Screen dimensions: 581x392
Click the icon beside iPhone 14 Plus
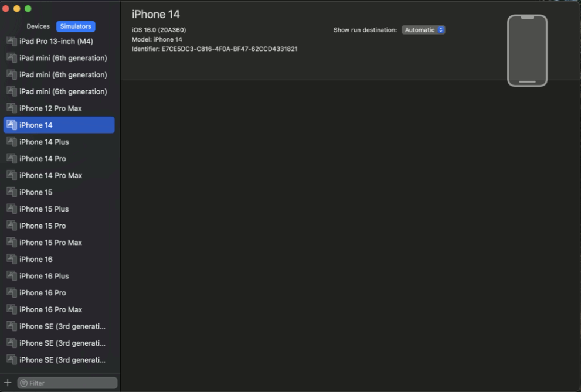point(12,142)
